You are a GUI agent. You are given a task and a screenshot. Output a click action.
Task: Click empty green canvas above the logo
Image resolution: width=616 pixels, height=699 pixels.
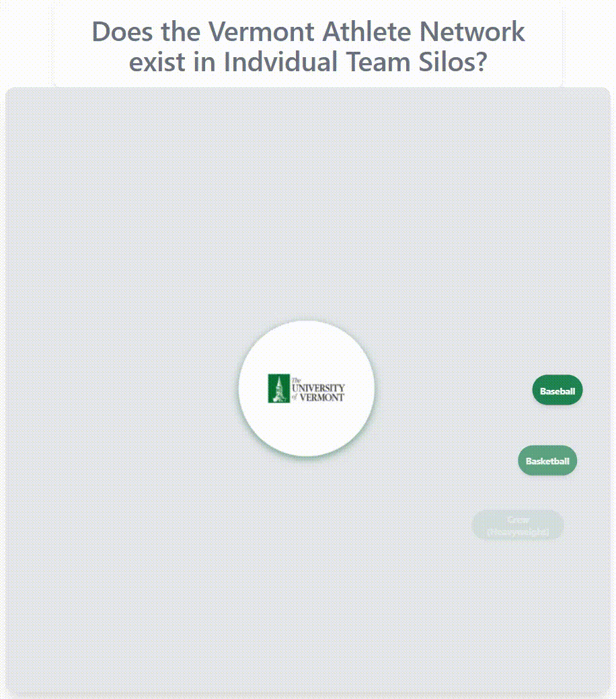coord(307,202)
